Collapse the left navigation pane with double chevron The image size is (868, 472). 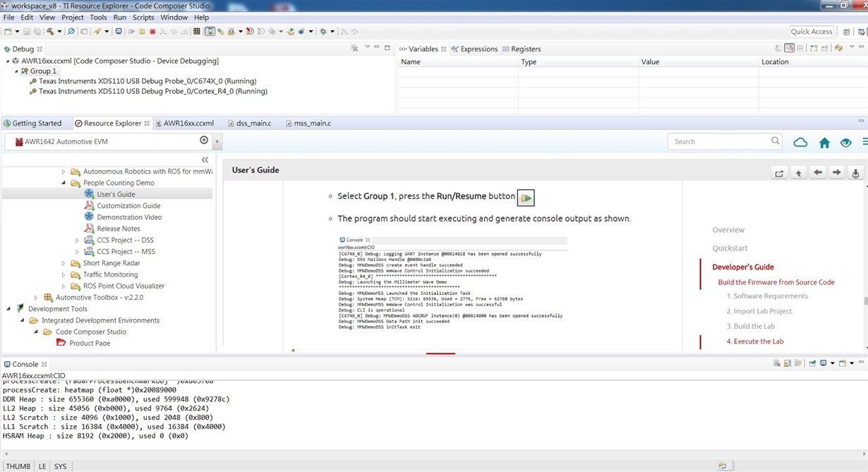coord(205,160)
